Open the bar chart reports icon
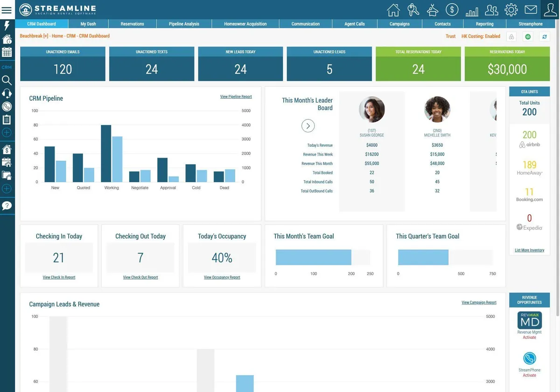This screenshot has height=392, width=560. 472,10
